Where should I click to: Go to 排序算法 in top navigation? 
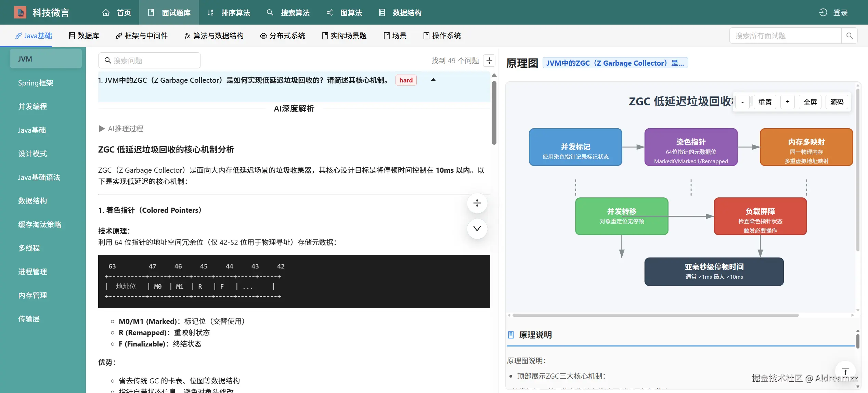(x=229, y=13)
